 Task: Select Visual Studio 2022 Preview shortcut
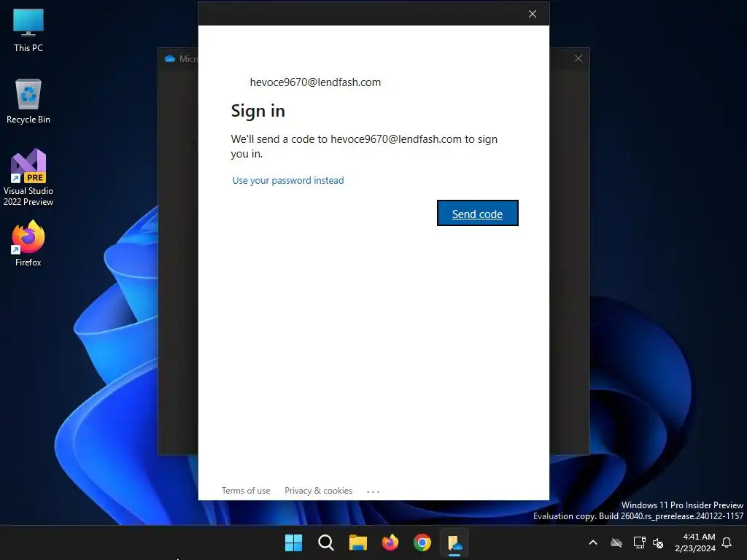click(28, 177)
